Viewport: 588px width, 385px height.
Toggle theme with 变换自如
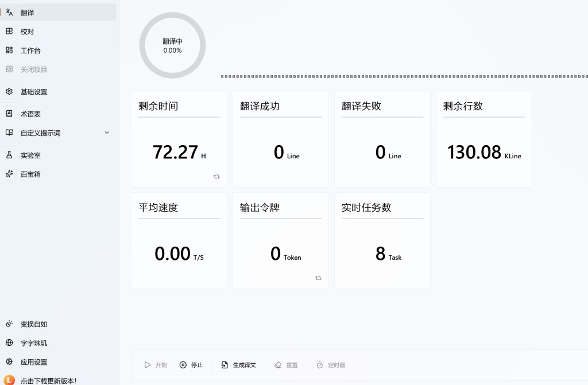(x=33, y=324)
